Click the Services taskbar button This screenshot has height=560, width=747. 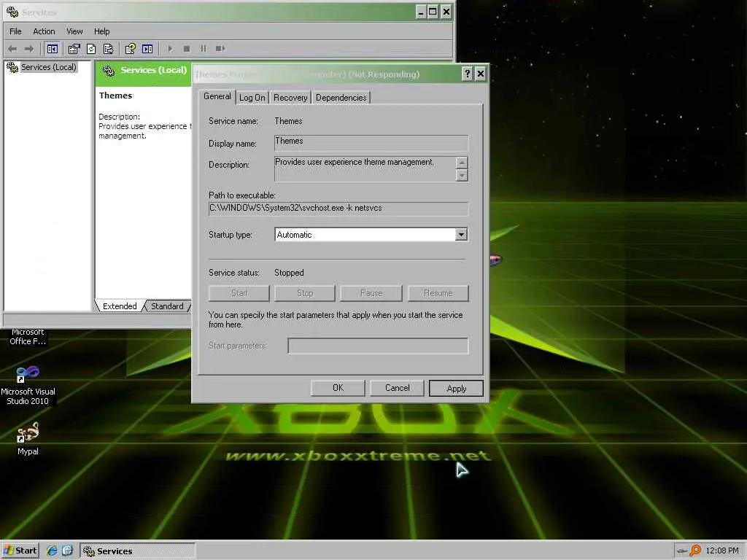coord(137,551)
